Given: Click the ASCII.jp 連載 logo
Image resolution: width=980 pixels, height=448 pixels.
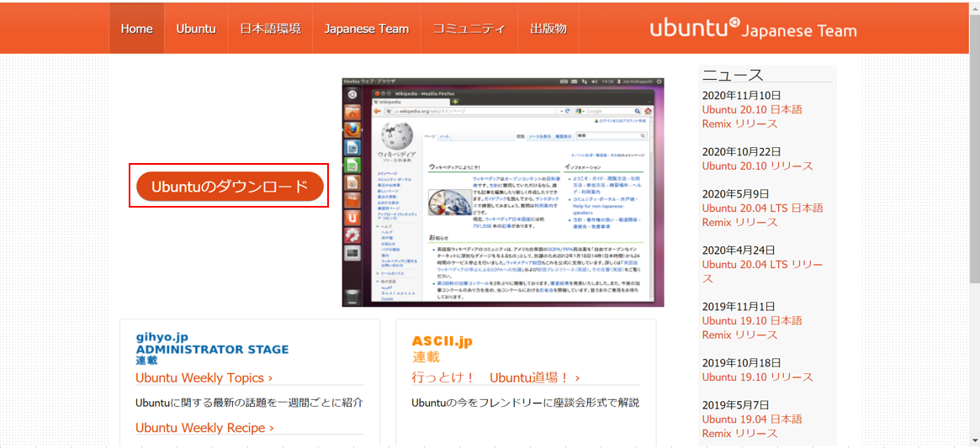Looking at the screenshot, I should (442, 348).
